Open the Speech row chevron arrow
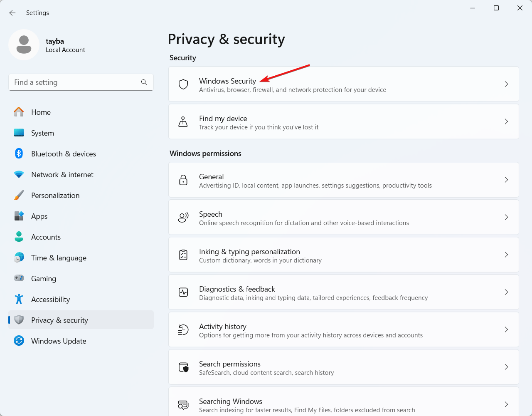Screen dimensions: 532x416 coord(506,217)
